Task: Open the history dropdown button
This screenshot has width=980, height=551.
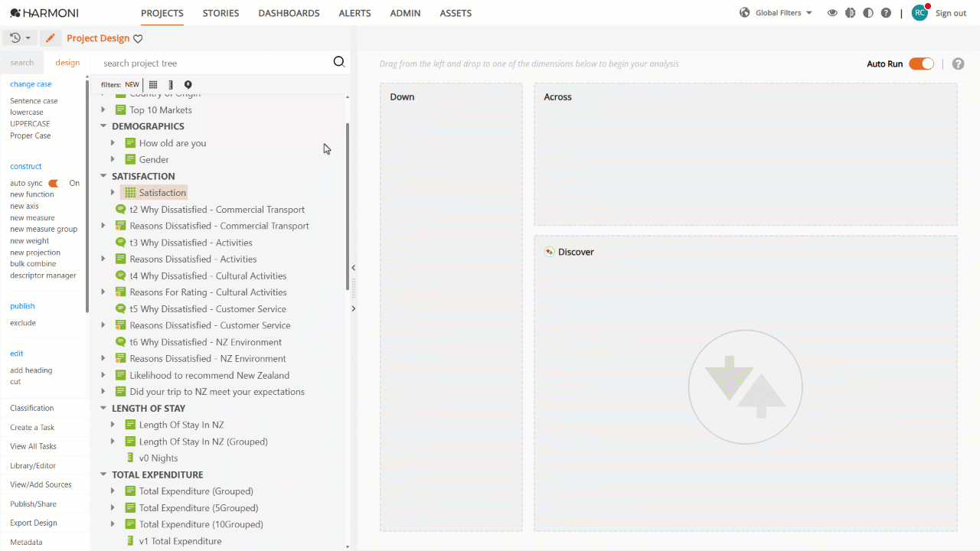Action: 21,38
